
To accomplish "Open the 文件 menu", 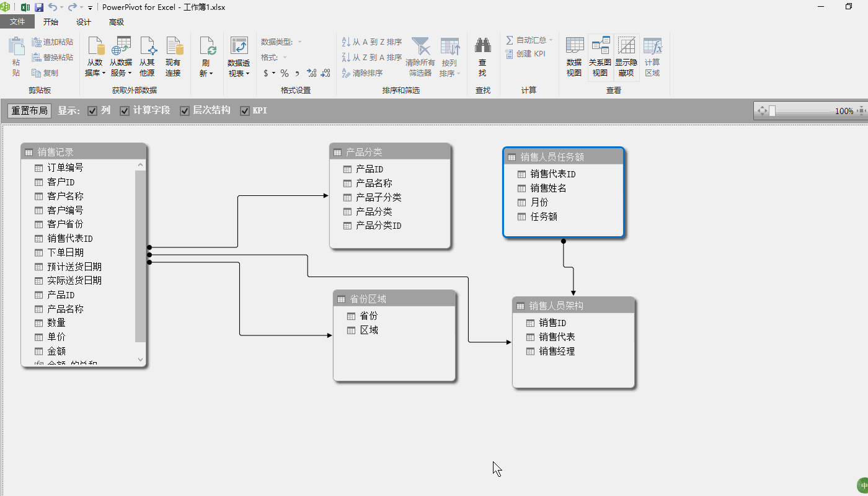I will (18, 20).
